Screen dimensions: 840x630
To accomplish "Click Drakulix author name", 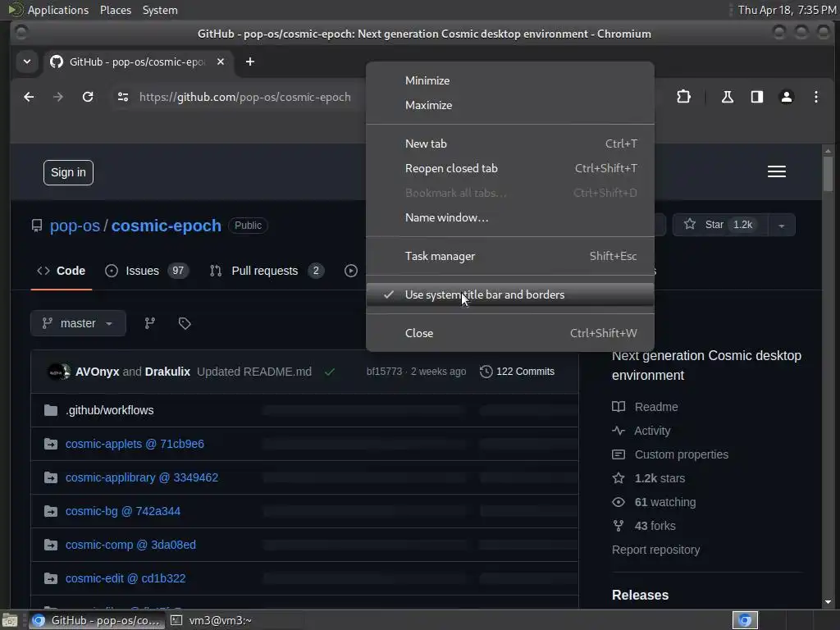I will click(167, 372).
